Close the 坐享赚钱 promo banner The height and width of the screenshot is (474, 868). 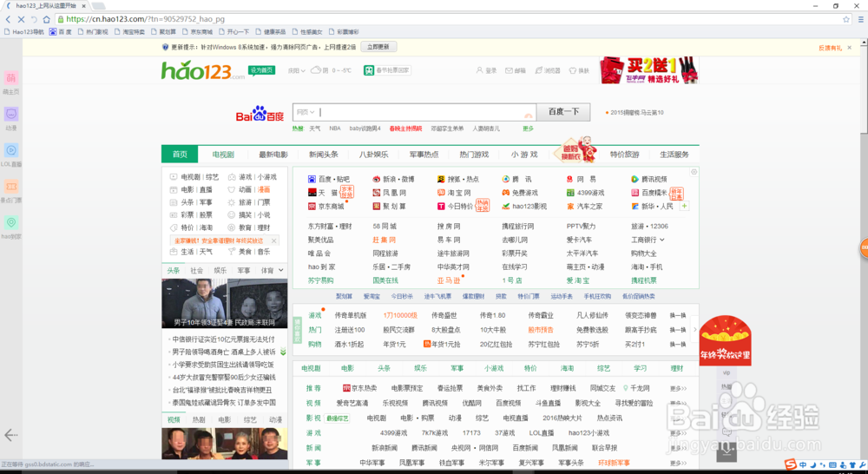tap(273, 240)
